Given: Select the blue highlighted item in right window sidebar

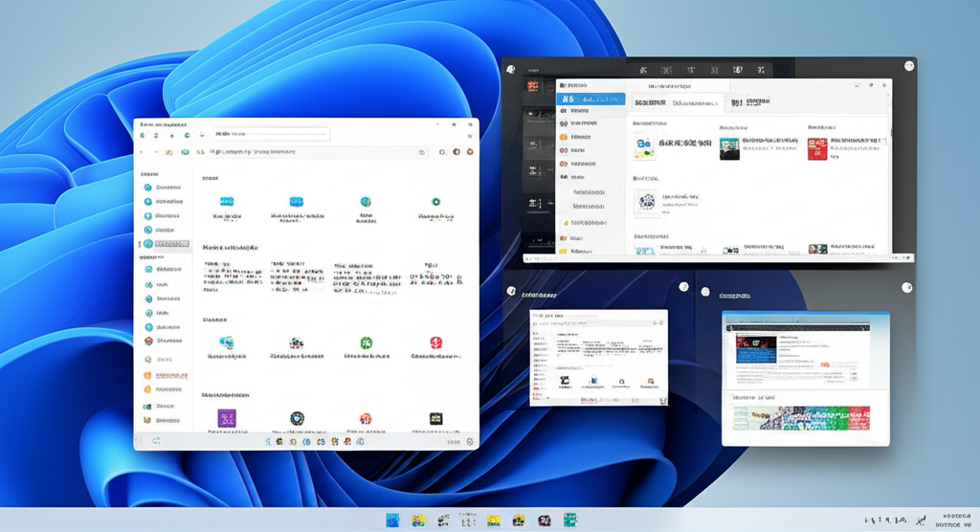Looking at the screenshot, I should tap(590, 99).
